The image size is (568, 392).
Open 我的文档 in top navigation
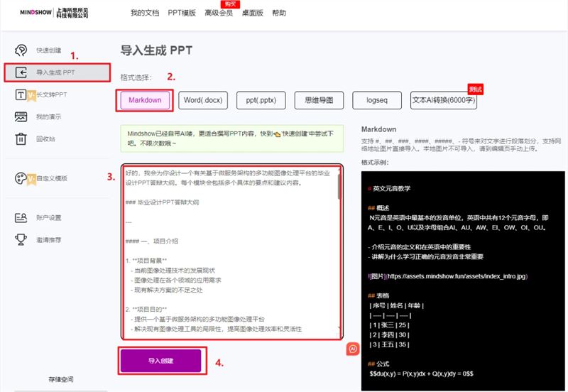pyautogui.click(x=145, y=13)
